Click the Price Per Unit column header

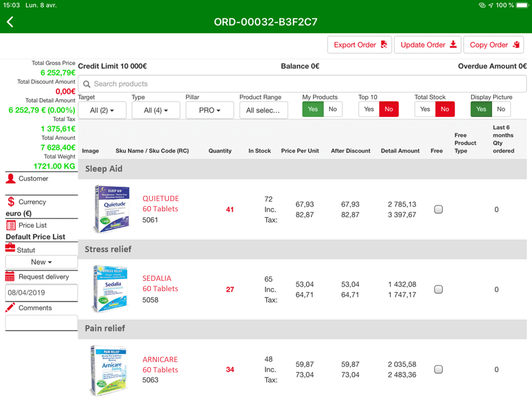[x=300, y=151]
